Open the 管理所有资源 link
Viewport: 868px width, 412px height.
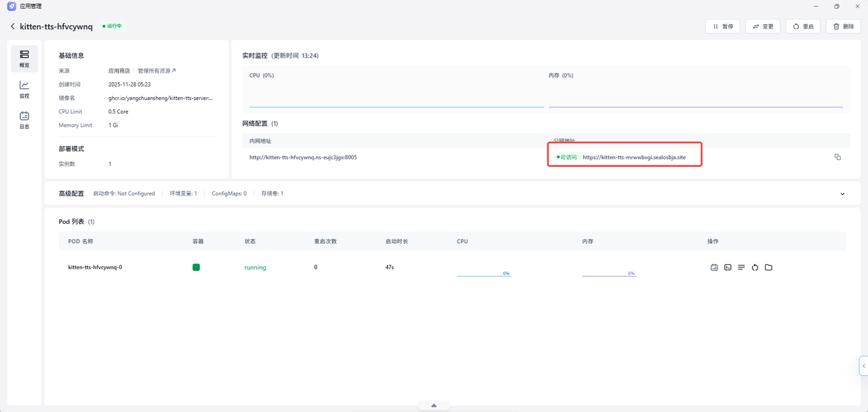point(157,71)
